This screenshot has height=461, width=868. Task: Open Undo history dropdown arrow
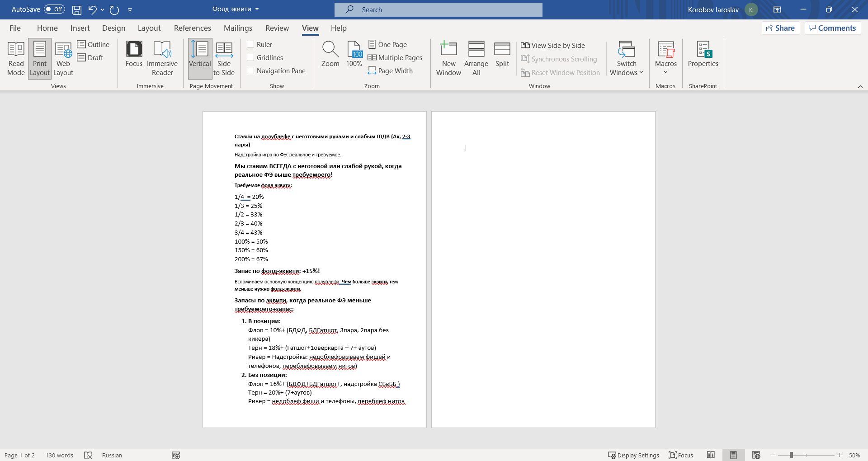pos(102,9)
